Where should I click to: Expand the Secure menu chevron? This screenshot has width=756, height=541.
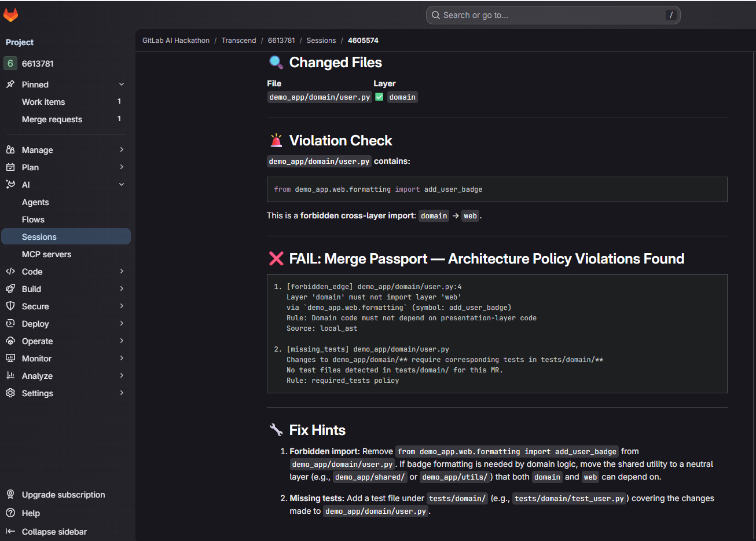pyautogui.click(x=122, y=306)
